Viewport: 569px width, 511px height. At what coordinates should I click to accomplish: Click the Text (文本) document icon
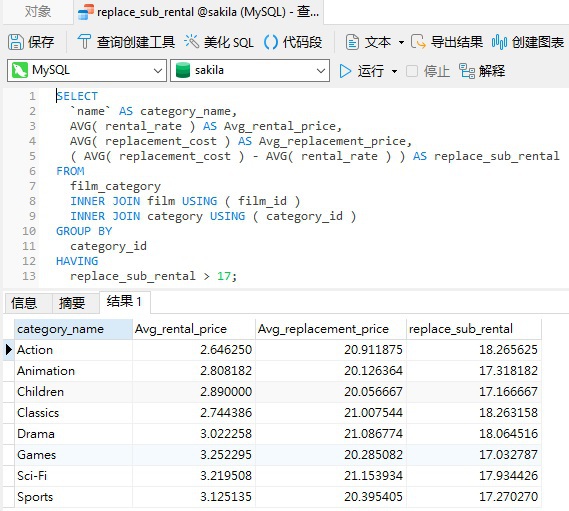[352, 42]
